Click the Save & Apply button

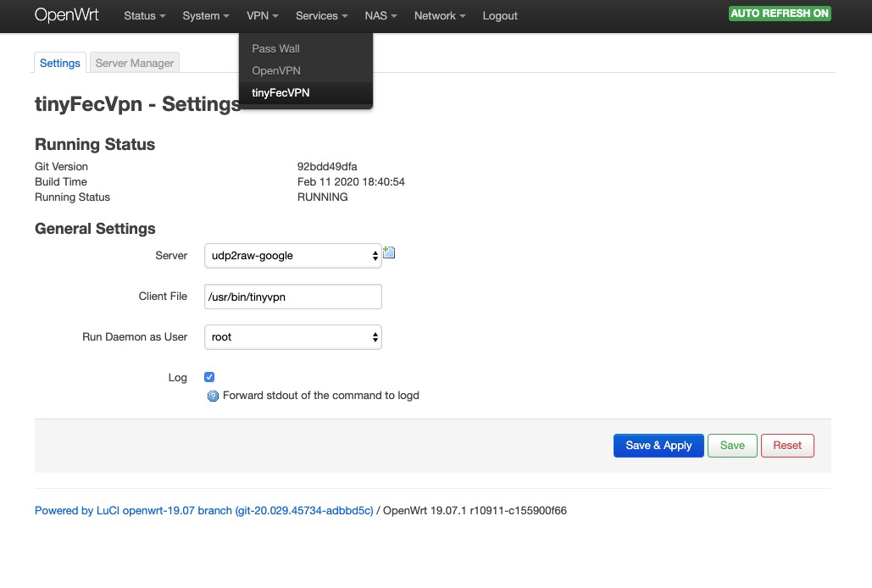(x=658, y=445)
